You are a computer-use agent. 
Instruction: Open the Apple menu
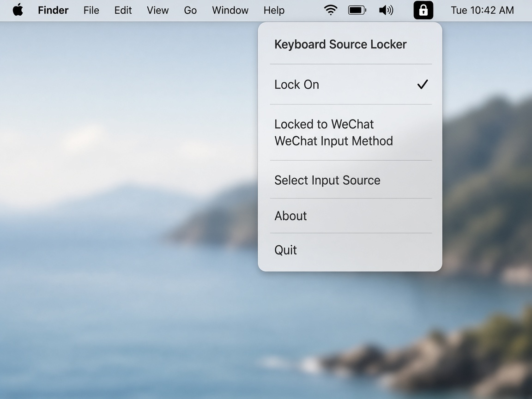pyautogui.click(x=18, y=10)
